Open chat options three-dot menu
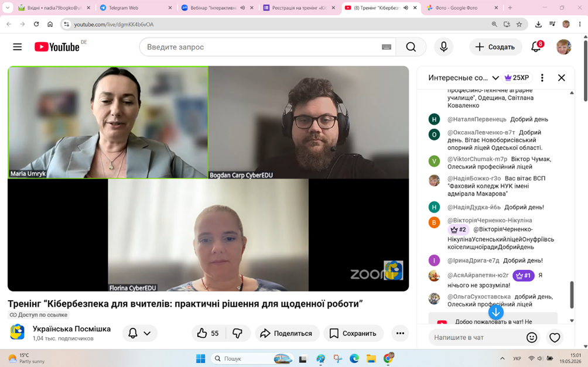 coord(542,78)
